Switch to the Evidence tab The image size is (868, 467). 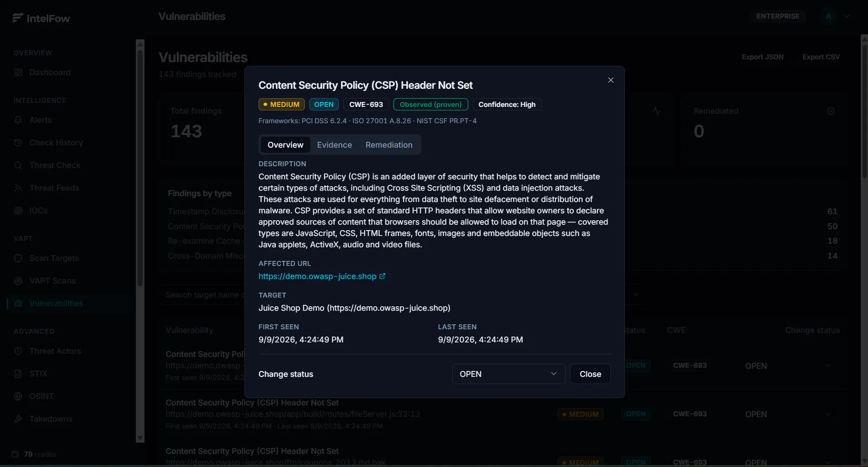[x=335, y=145]
